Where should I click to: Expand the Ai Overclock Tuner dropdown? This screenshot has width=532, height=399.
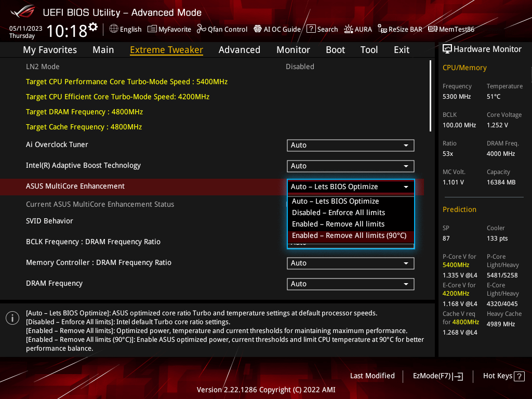coord(350,145)
